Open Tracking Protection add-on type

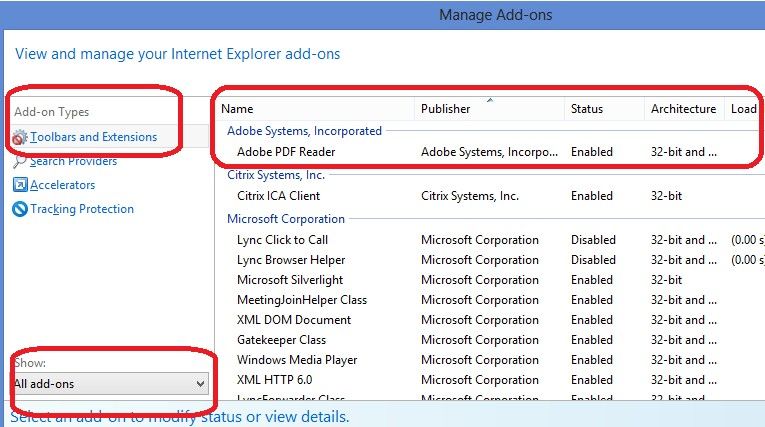coord(82,209)
